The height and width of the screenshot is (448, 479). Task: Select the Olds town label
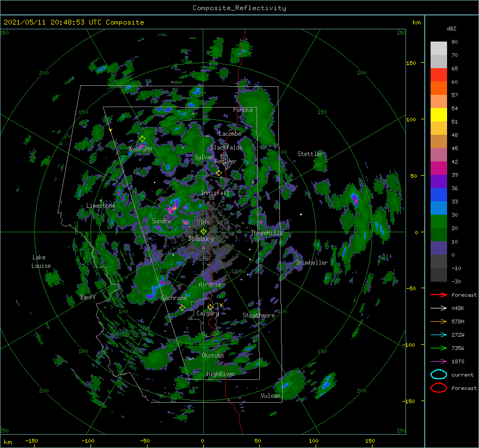203,222
